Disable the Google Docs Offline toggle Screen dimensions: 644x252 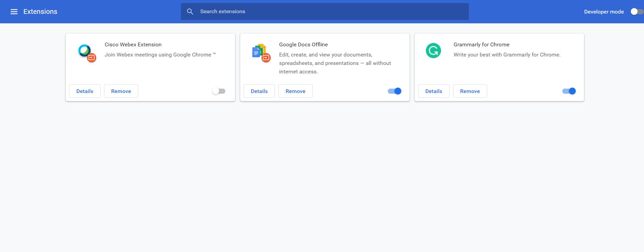tap(395, 91)
